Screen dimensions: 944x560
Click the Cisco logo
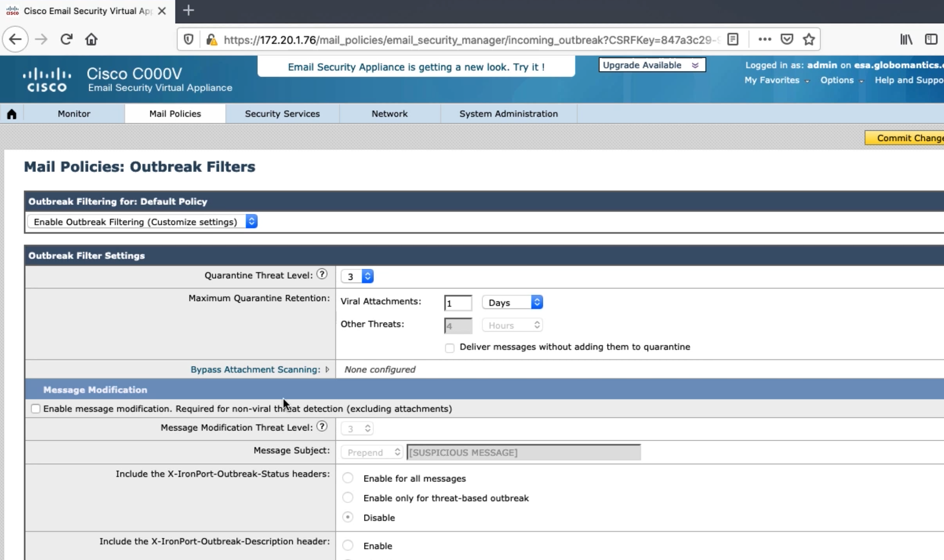47,79
